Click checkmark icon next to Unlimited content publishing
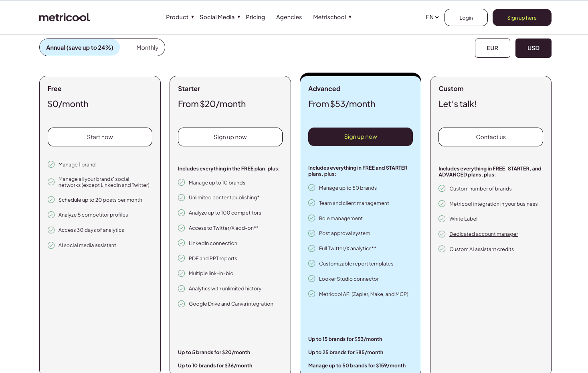Image resolution: width=588 pixels, height=373 pixels. (x=182, y=197)
